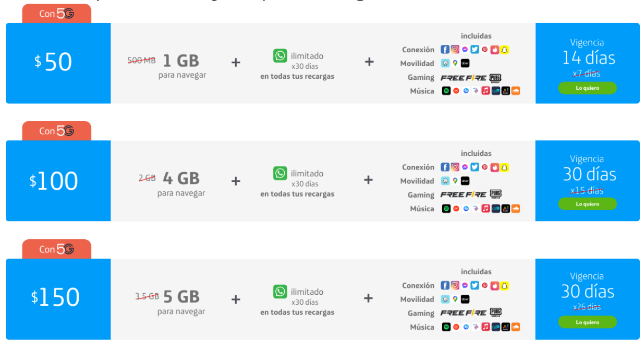Click the $150 price block

(x=58, y=299)
